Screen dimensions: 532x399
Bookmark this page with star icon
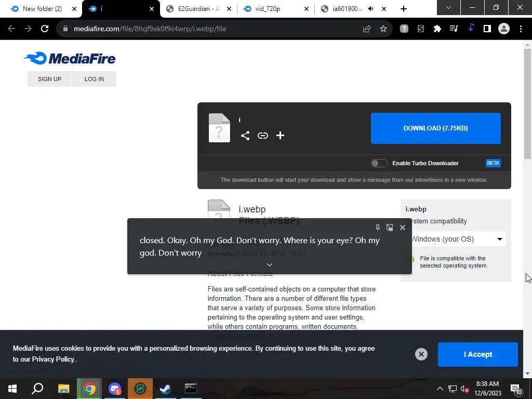(x=383, y=29)
